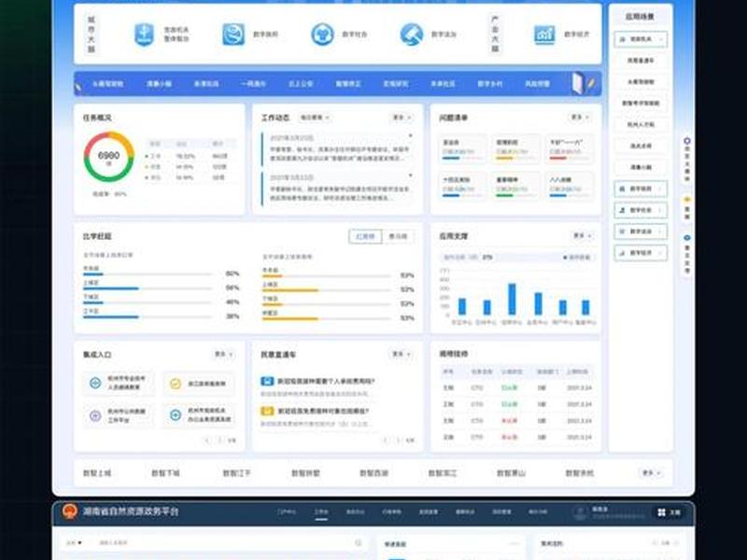747x560 pixels.
Task: Toggle the legend item in the 应用支撑 chart
Action: point(577,258)
